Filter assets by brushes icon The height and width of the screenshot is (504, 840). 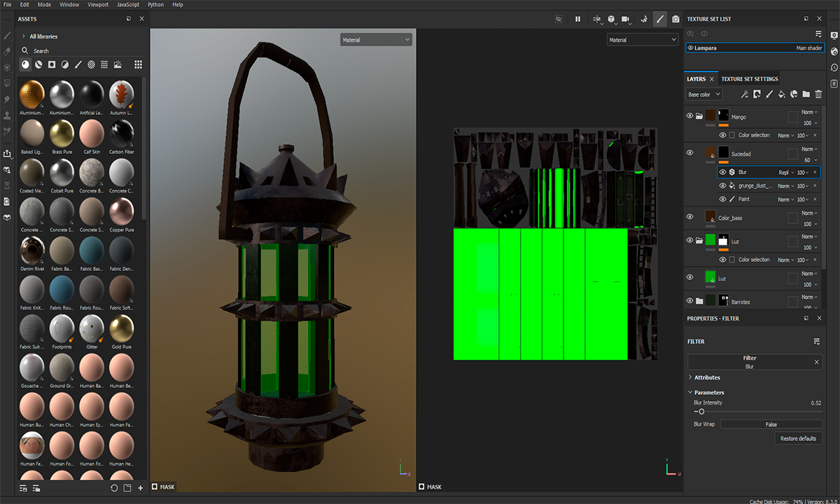[x=78, y=64]
